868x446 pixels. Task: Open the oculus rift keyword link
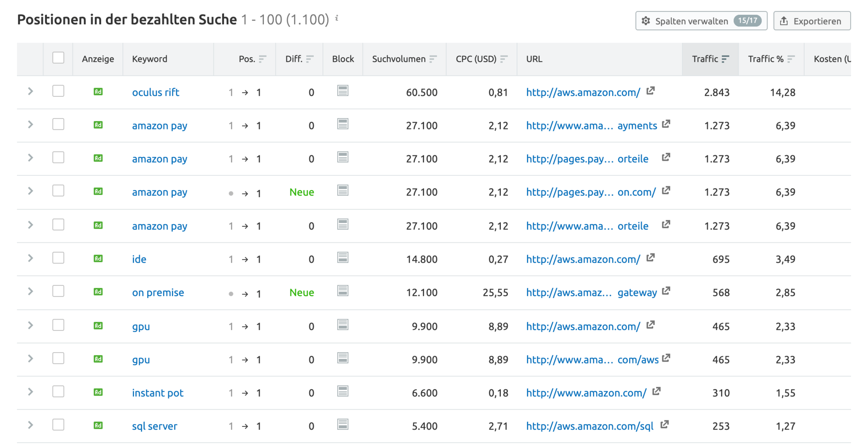[x=156, y=93]
